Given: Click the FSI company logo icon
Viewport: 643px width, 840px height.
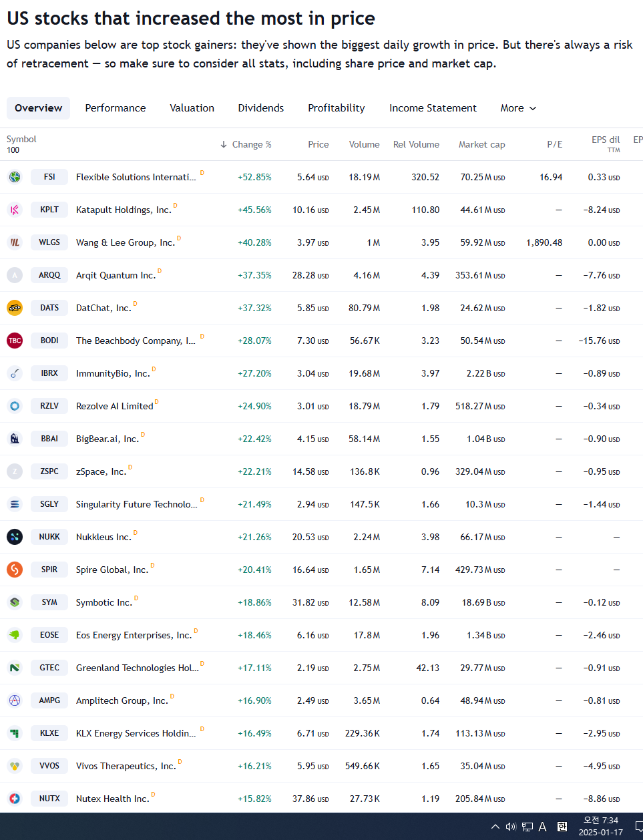Looking at the screenshot, I should [x=15, y=177].
